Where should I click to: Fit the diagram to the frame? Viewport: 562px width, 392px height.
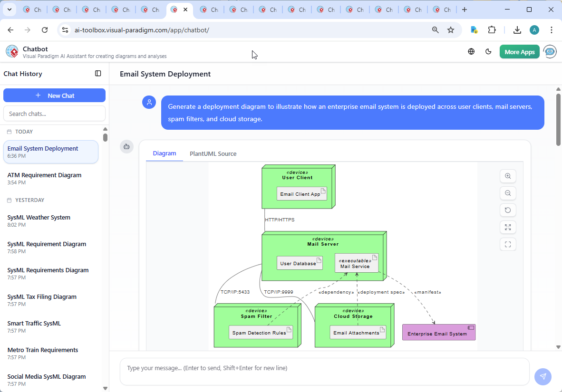pos(508,244)
